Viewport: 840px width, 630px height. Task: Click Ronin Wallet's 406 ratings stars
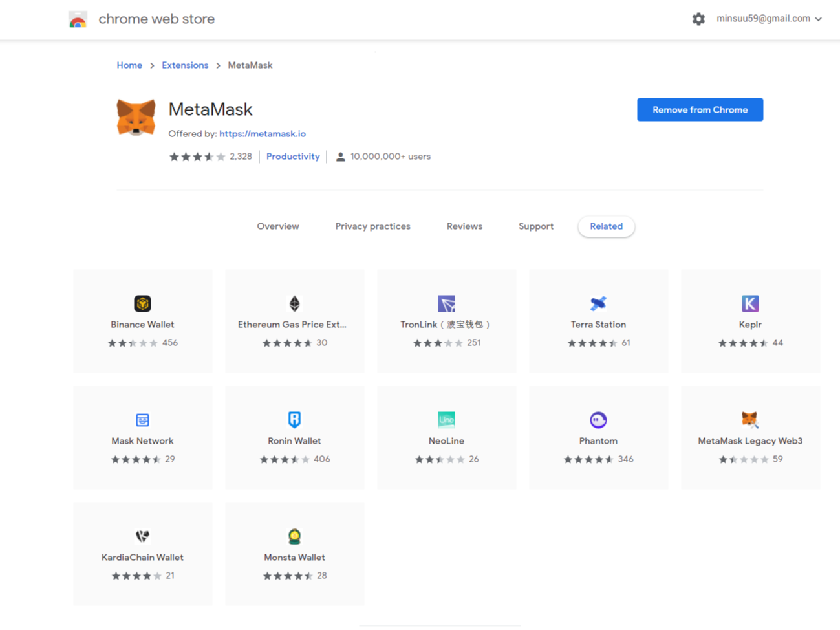coord(285,460)
